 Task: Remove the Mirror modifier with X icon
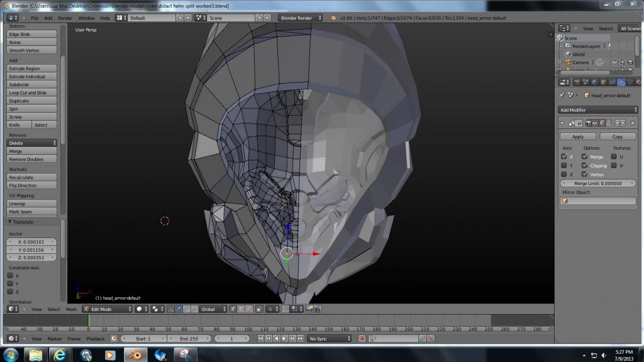point(633,123)
